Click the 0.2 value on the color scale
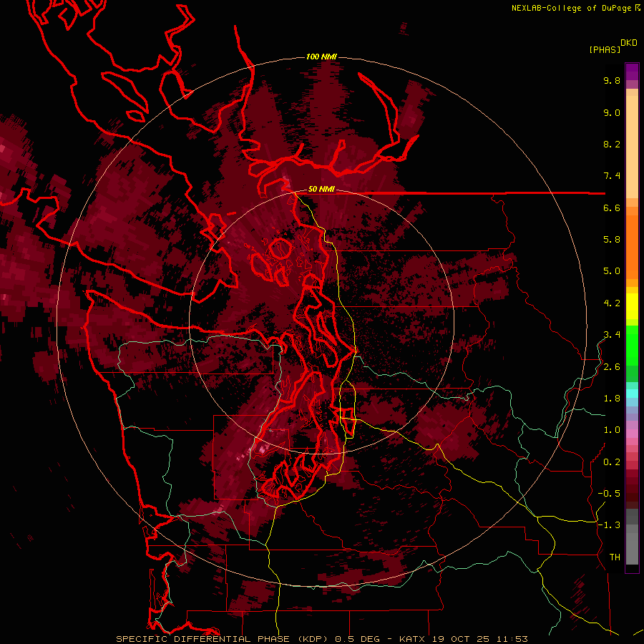The image size is (644, 644). click(x=612, y=462)
